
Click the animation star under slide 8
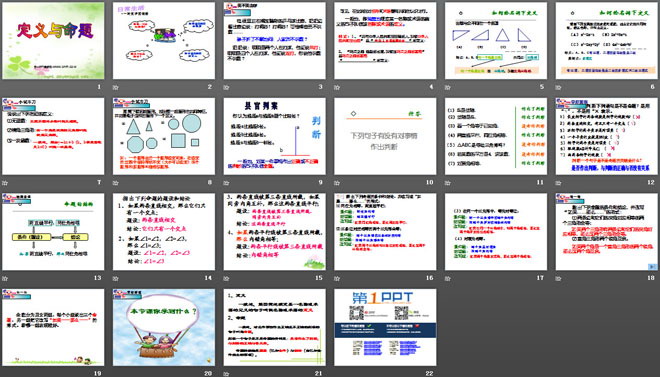[116, 183]
